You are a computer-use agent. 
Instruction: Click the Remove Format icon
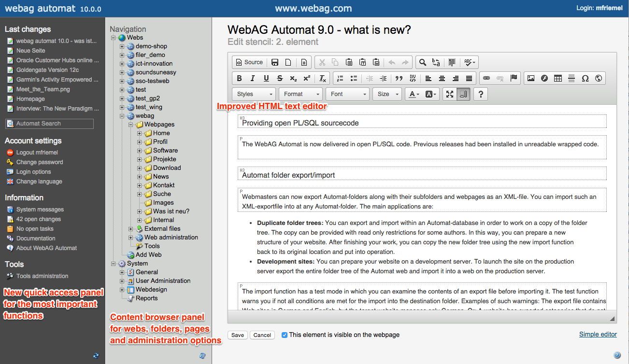click(323, 78)
